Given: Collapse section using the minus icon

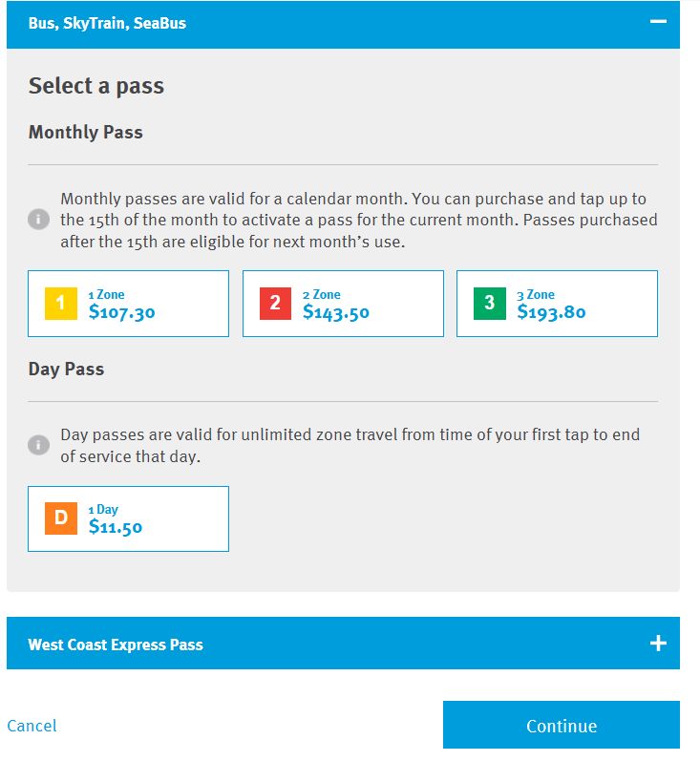Looking at the screenshot, I should tap(658, 22).
